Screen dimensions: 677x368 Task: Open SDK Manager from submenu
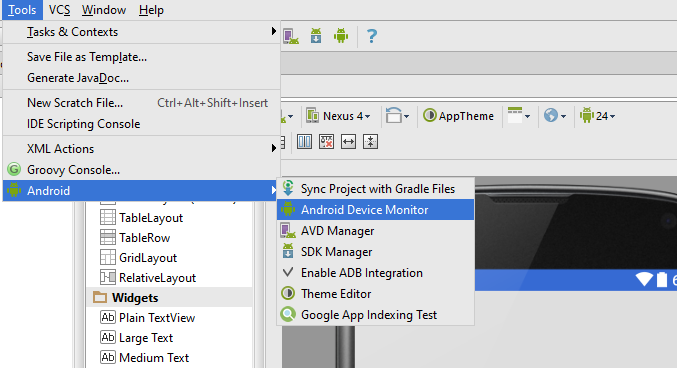376,252
